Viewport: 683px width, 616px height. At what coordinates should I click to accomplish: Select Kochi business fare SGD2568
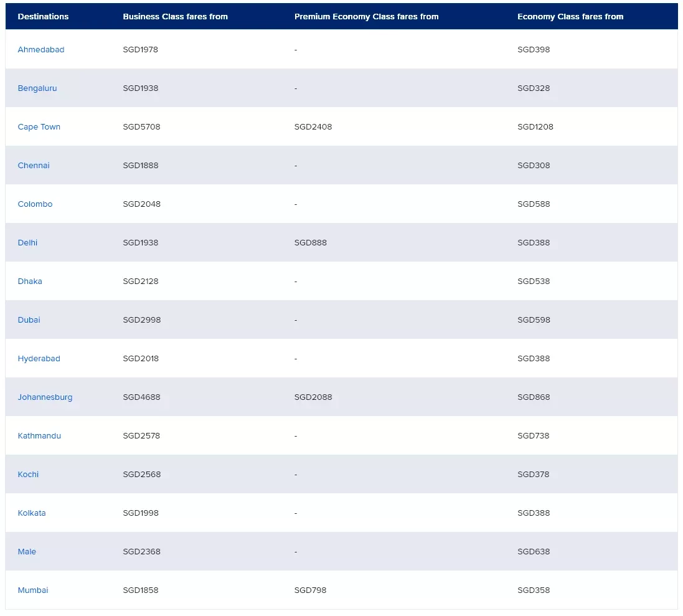(141, 475)
